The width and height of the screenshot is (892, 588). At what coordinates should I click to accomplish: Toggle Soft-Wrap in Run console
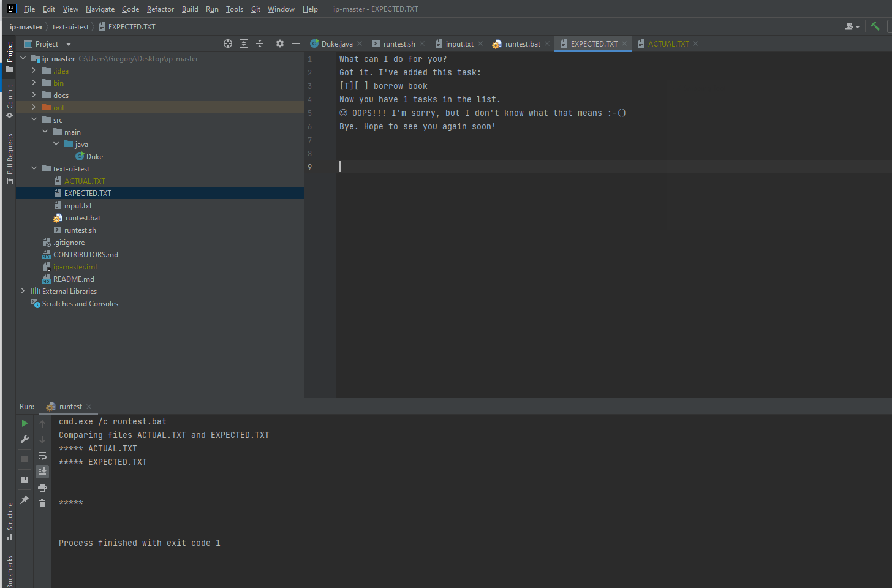click(42, 456)
